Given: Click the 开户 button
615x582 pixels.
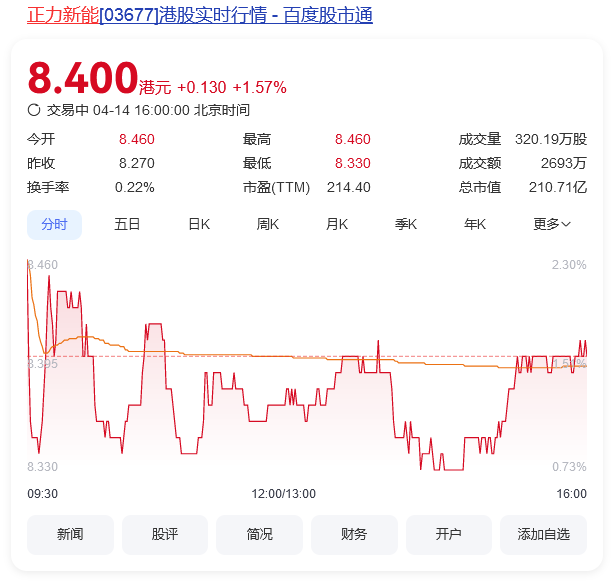Looking at the screenshot, I should pos(449,535).
